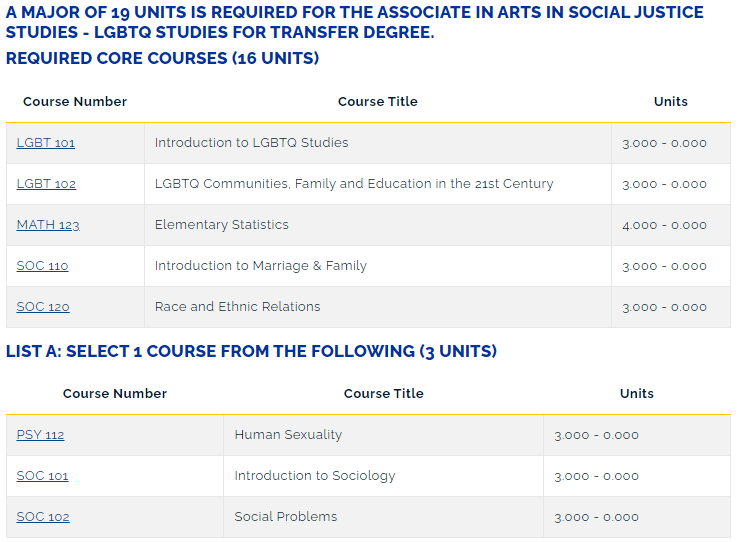Follow the SOC 120 course link
This screenshot has width=740, height=542.
pos(43,307)
